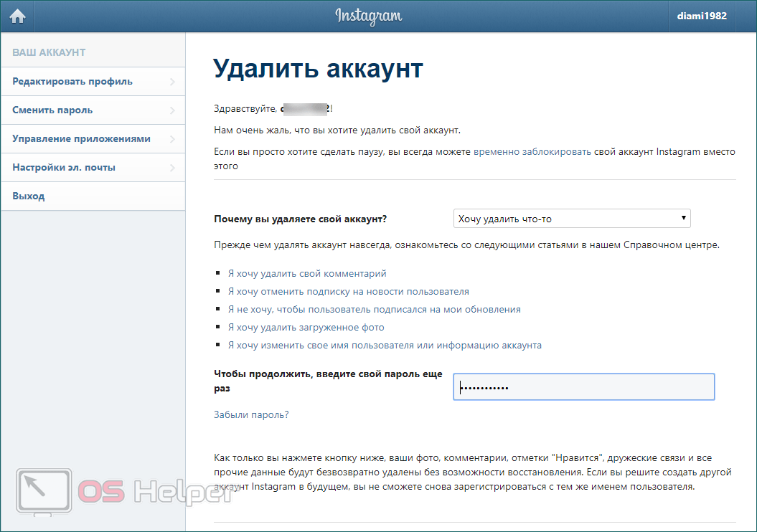Viewport: 757px width, 532px height.
Task: Click chevron next to Управление приложениями
Action: 172,139
